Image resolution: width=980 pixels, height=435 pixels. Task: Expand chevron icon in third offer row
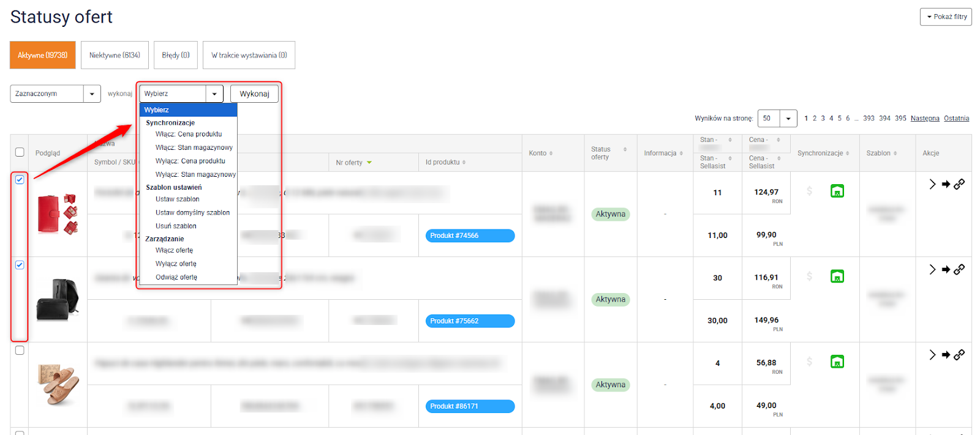point(932,355)
